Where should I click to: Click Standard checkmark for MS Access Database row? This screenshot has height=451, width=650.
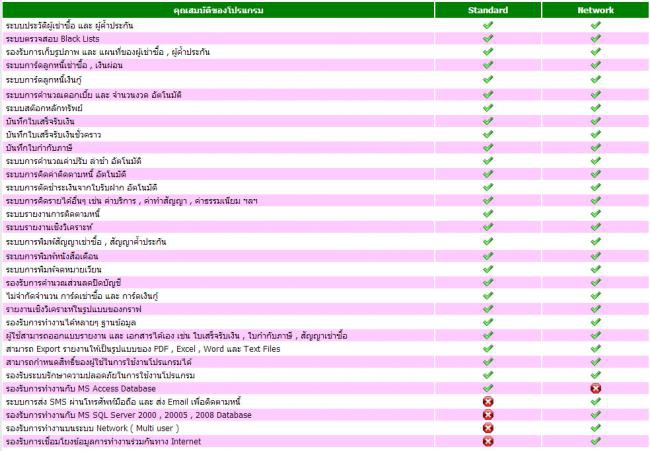488,388
